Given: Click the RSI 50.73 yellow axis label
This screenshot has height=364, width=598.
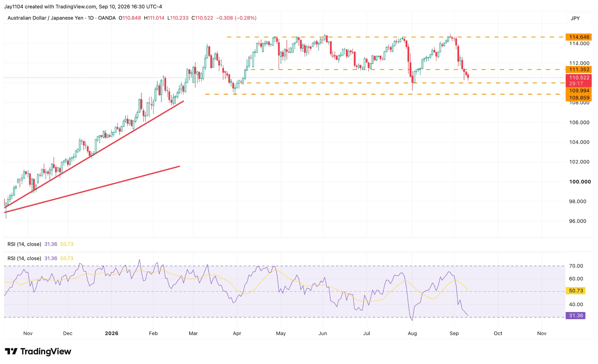Looking at the screenshot, I should click(576, 291).
